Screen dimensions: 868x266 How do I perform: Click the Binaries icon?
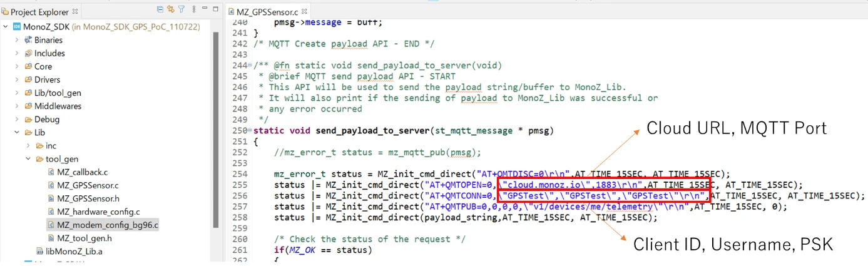pyautogui.click(x=28, y=40)
